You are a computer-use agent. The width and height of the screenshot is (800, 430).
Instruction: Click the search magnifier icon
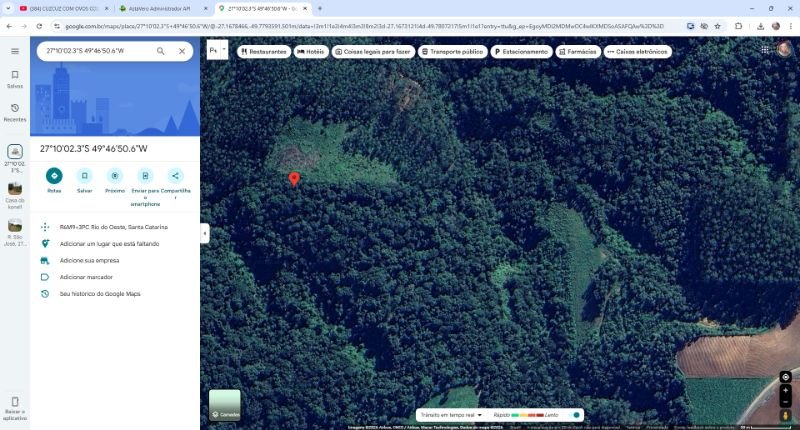pos(160,50)
